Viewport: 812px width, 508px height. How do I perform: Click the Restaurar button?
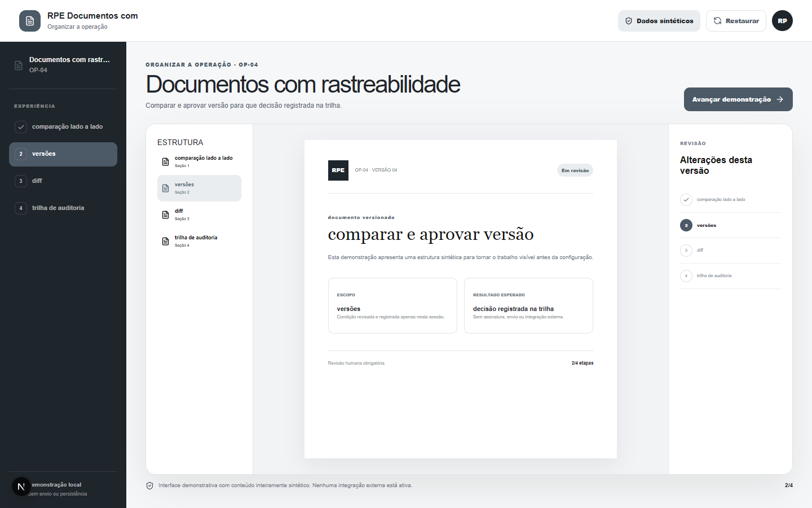click(x=736, y=21)
